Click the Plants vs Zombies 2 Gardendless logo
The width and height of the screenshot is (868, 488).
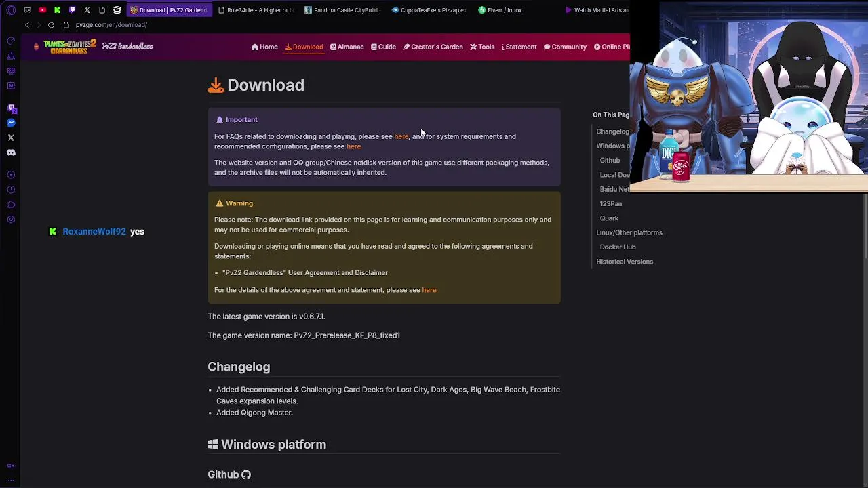(x=70, y=47)
